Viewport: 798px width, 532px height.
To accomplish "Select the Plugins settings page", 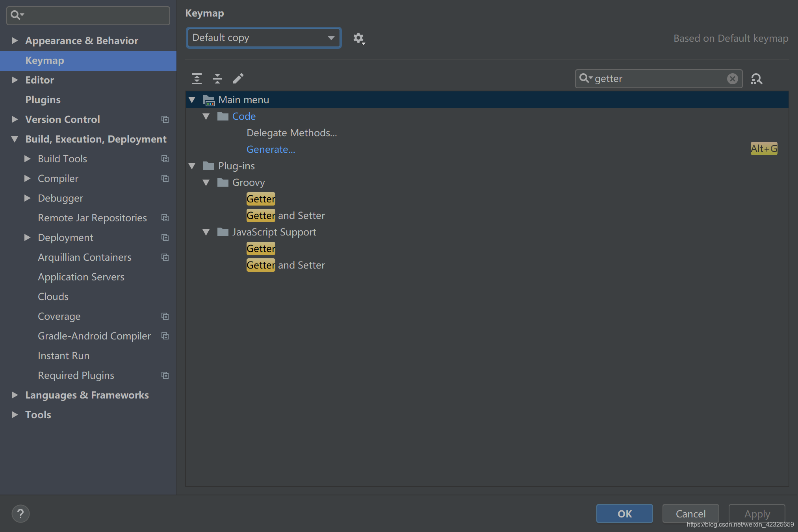I will coord(43,100).
